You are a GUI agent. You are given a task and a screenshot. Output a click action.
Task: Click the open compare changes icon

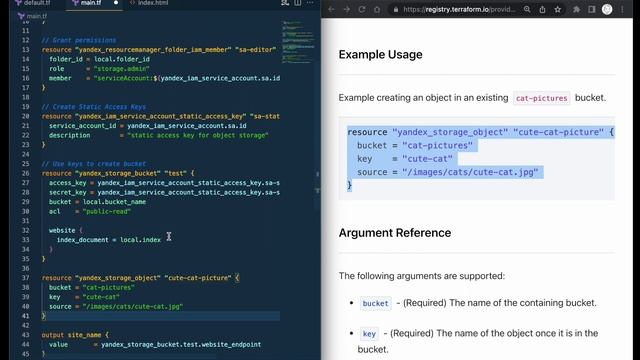(x=285, y=3)
